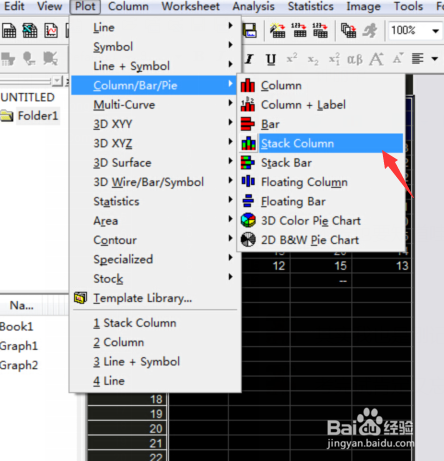Viewport: 444px width, 461px height.
Task: Select Folder1 in Project Explorer
Action: pyautogui.click(x=38, y=116)
